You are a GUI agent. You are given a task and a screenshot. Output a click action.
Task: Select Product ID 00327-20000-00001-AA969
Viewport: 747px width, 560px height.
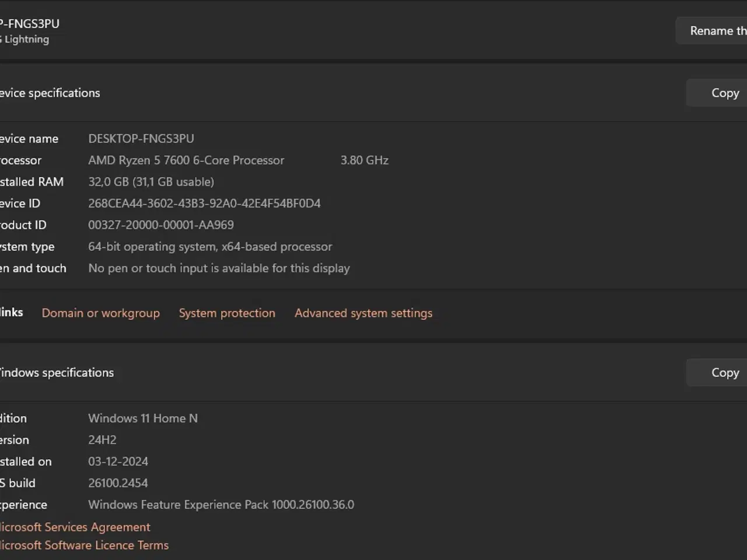pos(161,225)
